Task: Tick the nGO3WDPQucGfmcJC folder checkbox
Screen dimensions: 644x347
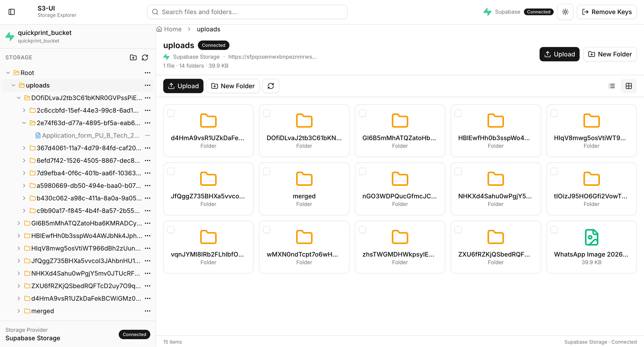Action: 362,171
